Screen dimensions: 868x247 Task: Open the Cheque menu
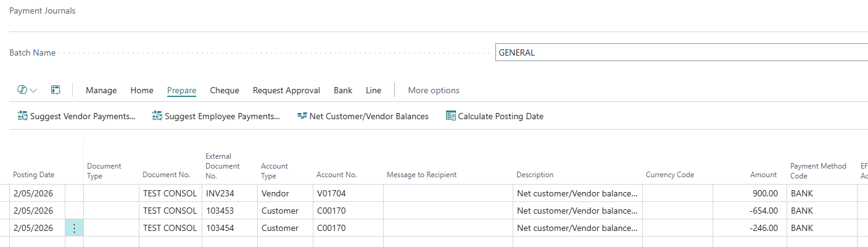225,90
